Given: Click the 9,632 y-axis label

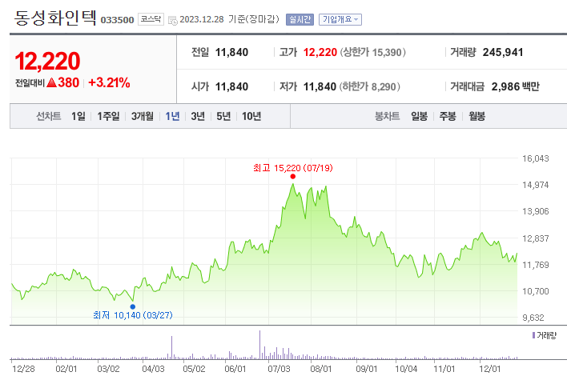Looking at the screenshot, I should [x=533, y=318].
